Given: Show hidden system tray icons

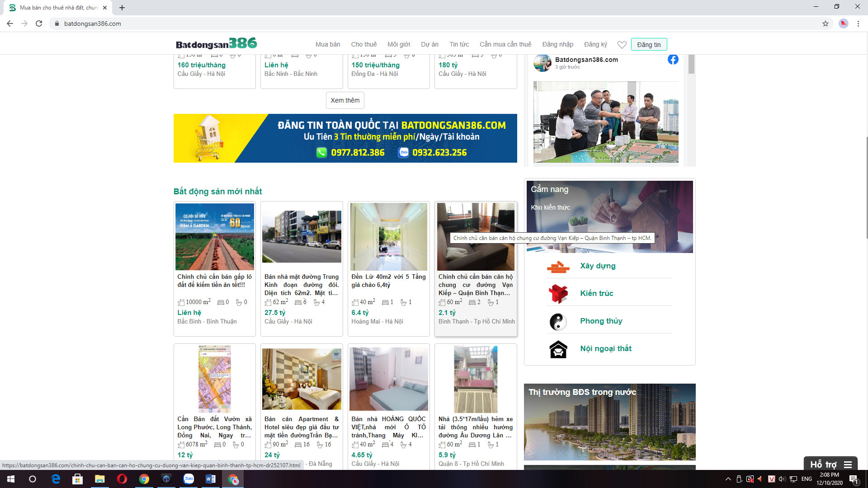Looking at the screenshot, I should (728, 479).
